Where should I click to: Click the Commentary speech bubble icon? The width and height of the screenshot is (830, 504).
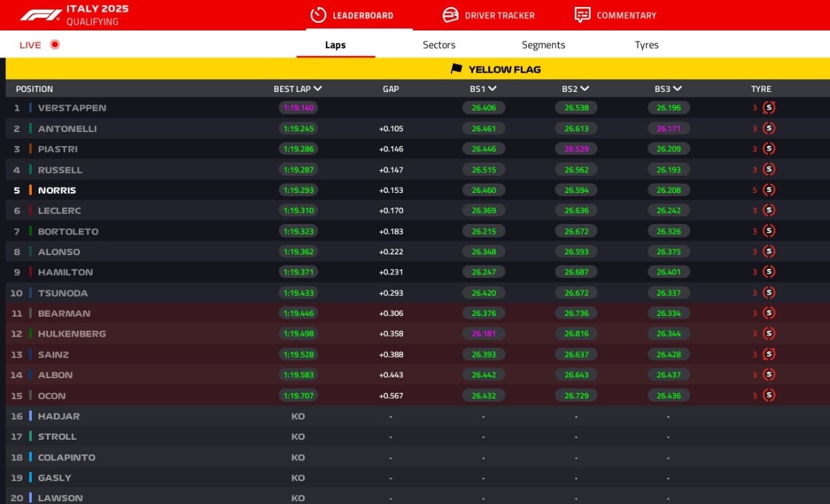click(582, 15)
